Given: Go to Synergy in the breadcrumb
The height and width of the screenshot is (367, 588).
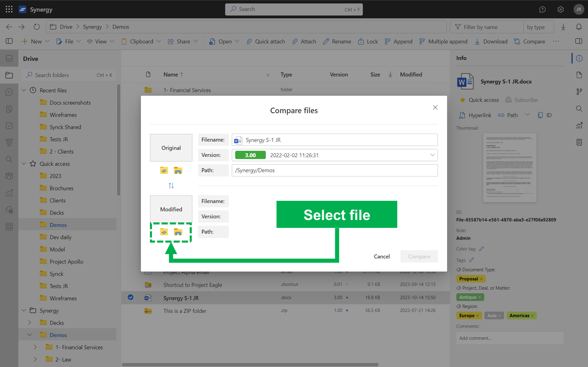Looking at the screenshot, I should (92, 27).
